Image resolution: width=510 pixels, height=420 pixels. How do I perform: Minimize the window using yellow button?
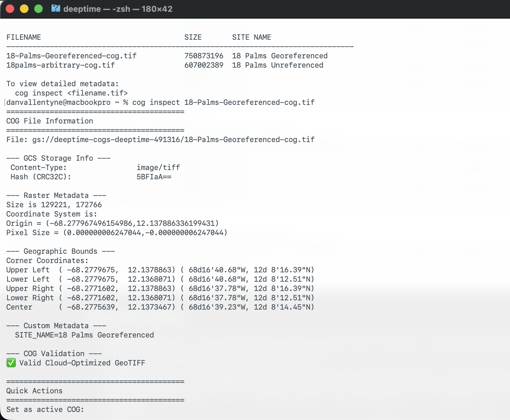click(24, 9)
